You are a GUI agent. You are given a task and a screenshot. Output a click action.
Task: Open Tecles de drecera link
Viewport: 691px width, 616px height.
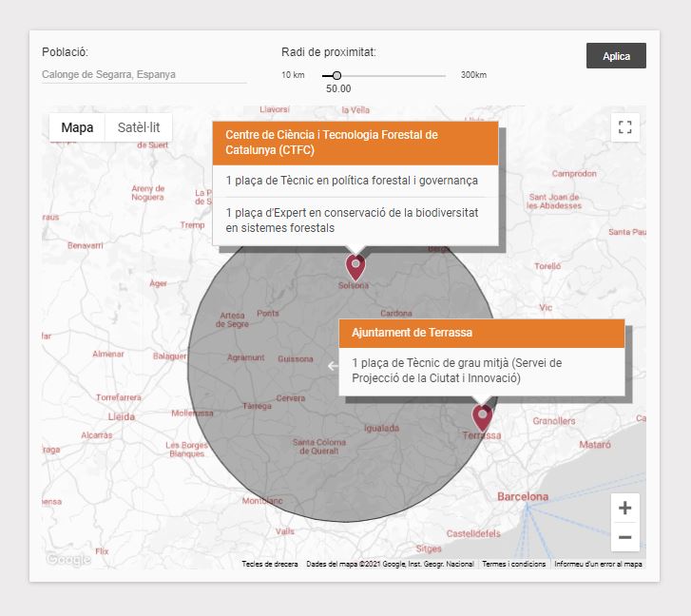270,564
